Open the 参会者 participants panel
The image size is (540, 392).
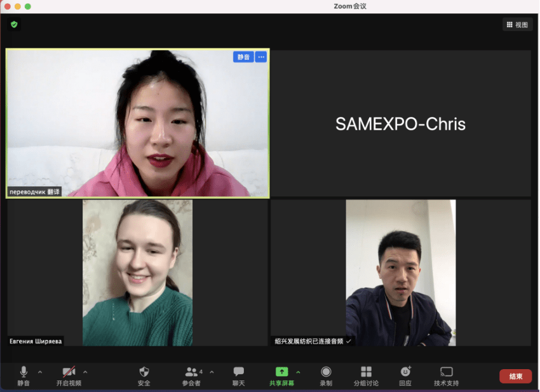coord(192,375)
